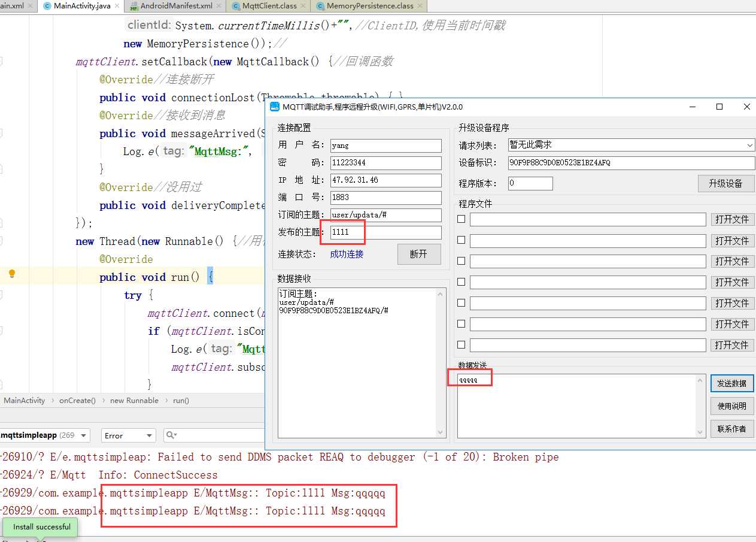
Task: Close the AndroidManifest.xml tab
Action: pos(220,6)
